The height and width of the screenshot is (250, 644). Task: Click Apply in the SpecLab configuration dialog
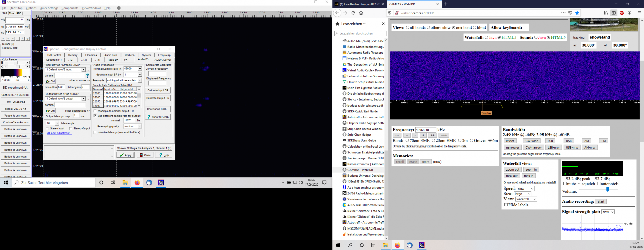125,155
